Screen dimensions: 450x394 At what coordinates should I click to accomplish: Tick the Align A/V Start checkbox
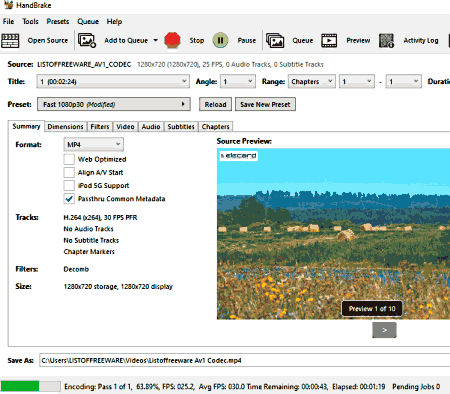(69, 172)
